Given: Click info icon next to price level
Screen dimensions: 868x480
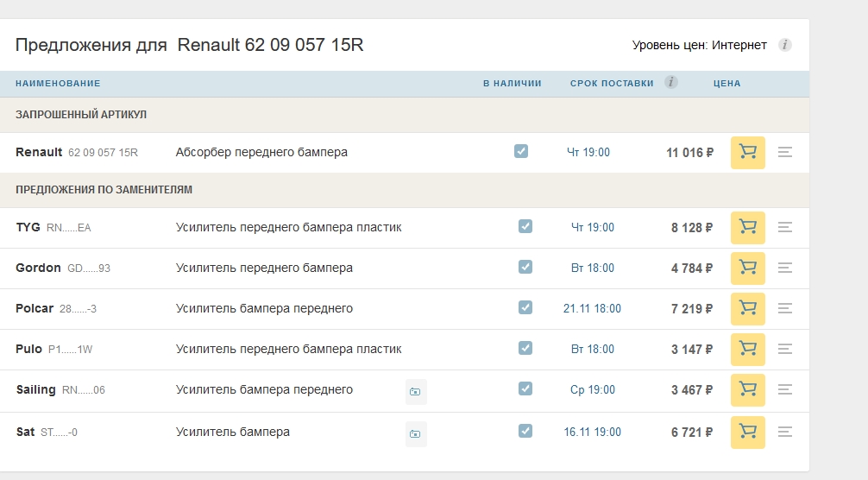Looking at the screenshot, I should pyautogui.click(x=784, y=45).
